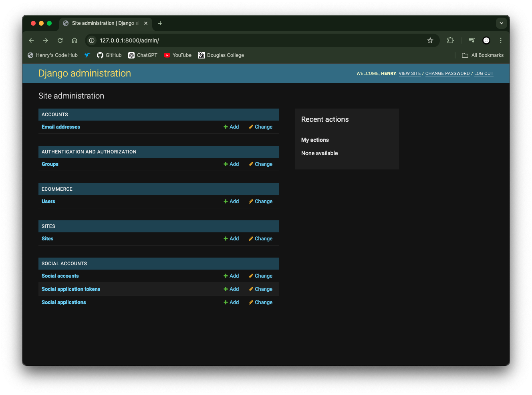Open Chrome's three-dot menu
The height and width of the screenshot is (395, 532).
[x=501, y=40]
